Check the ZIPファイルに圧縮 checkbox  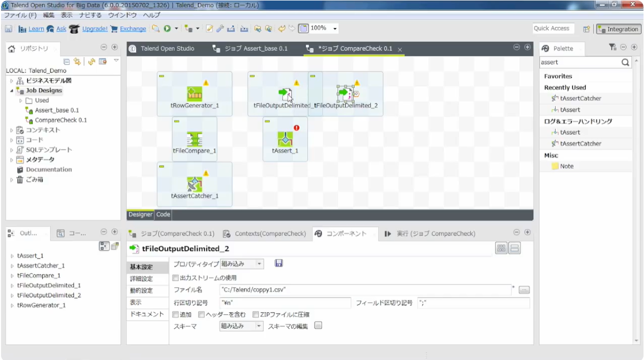[255, 314]
